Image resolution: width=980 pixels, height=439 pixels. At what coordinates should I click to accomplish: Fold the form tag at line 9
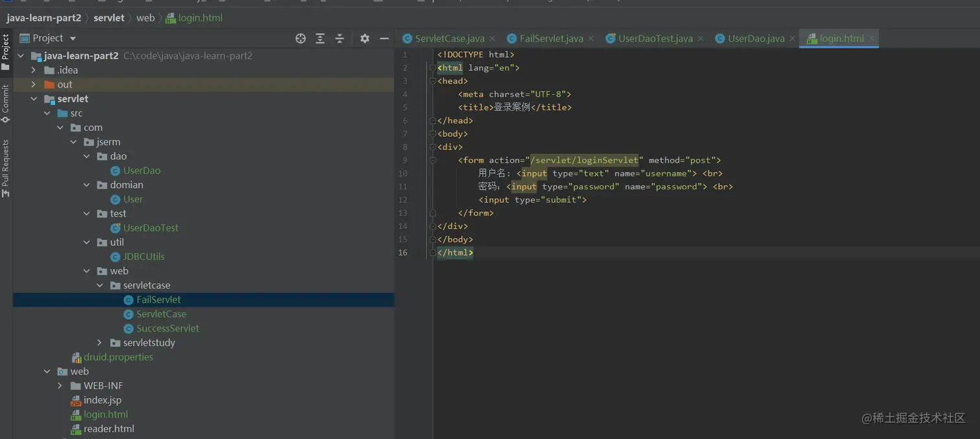click(x=432, y=160)
